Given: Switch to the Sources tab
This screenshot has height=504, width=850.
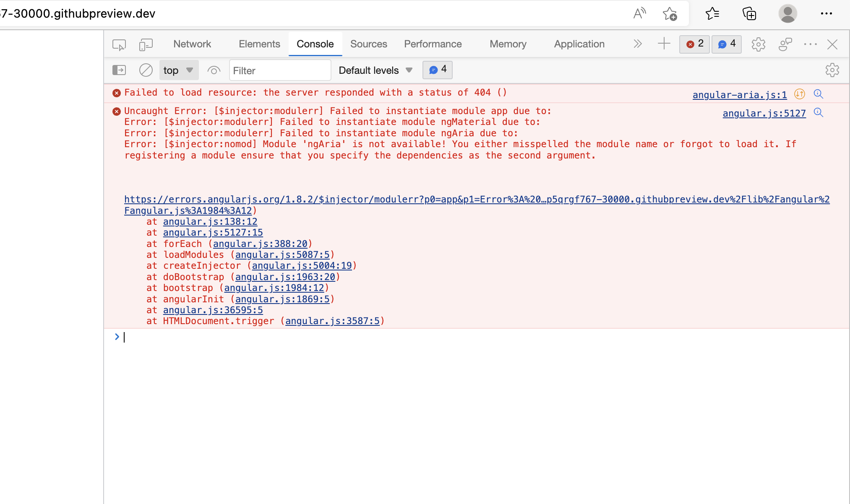Looking at the screenshot, I should [x=368, y=44].
